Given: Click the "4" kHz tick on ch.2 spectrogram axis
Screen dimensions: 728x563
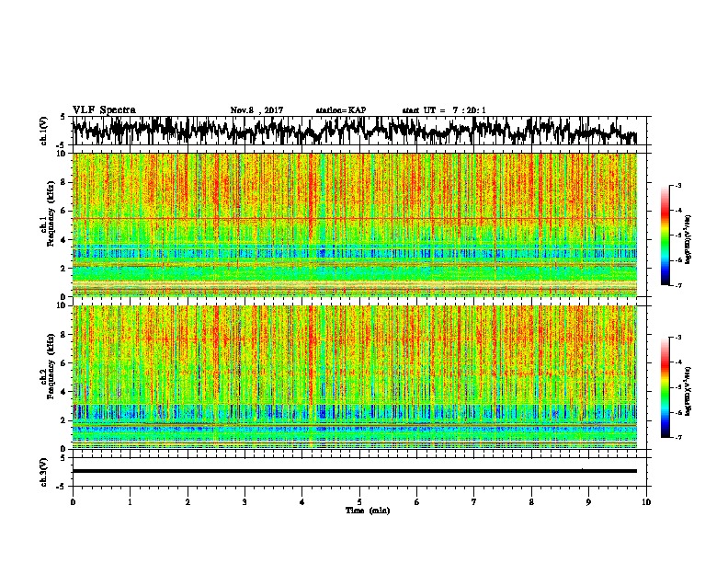Looking at the screenshot, I should [63, 392].
